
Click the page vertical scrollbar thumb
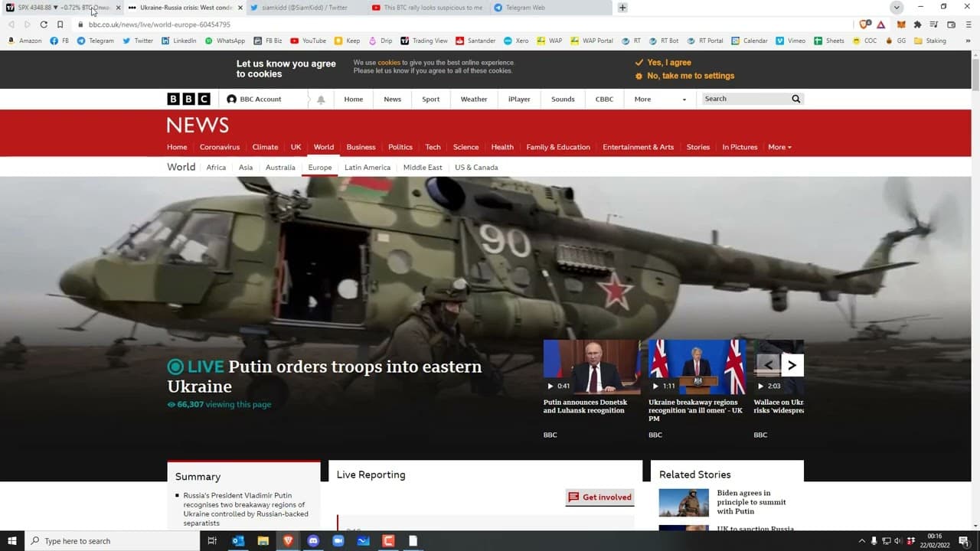click(x=975, y=74)
